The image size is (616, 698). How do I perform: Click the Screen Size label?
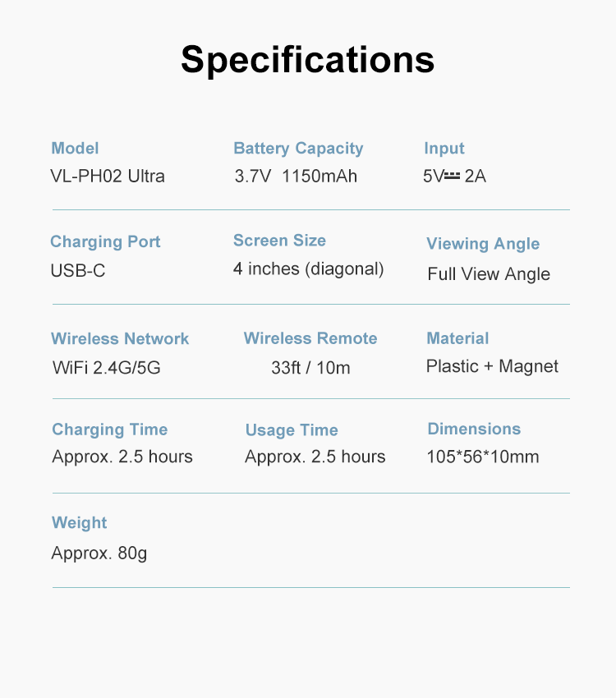click(279, 241)
